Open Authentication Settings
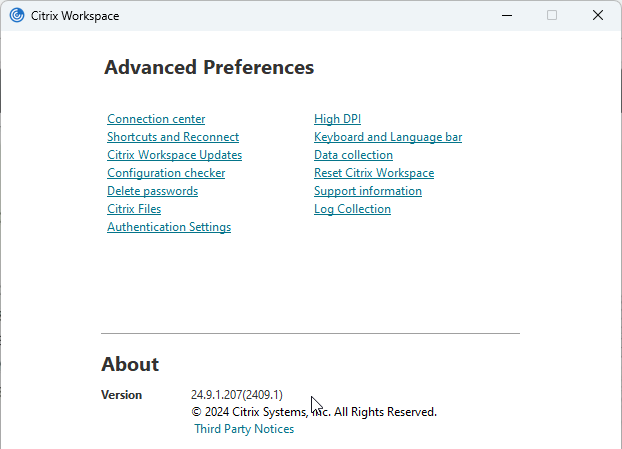 click(x=169, y=227)
